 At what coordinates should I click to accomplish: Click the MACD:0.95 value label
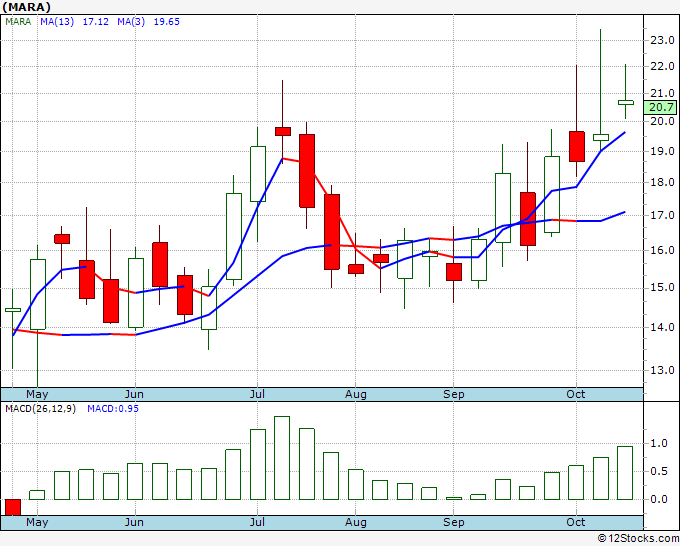113,409
